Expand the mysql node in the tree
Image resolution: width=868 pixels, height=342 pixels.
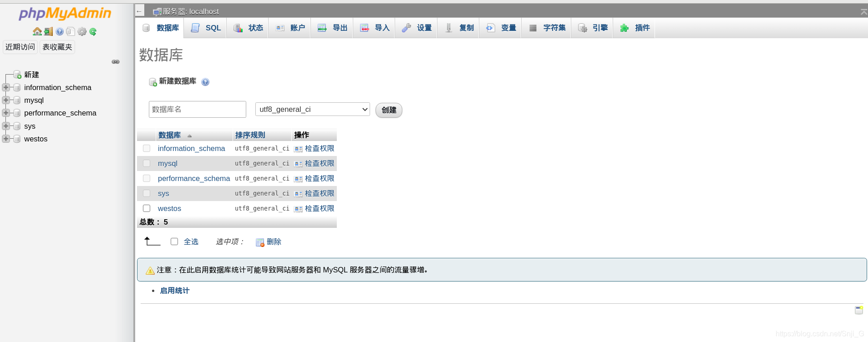(6, 100)
